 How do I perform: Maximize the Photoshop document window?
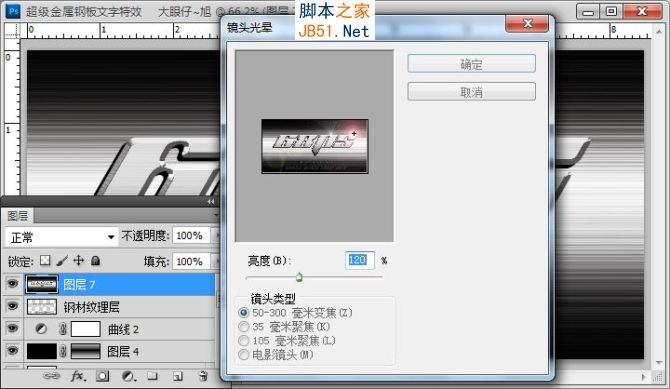point(611,12)
